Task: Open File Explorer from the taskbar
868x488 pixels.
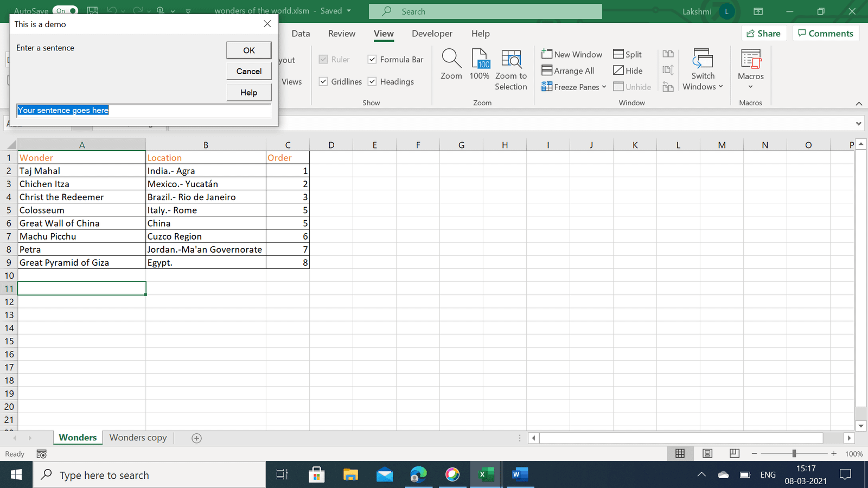Action: (350, 475)
